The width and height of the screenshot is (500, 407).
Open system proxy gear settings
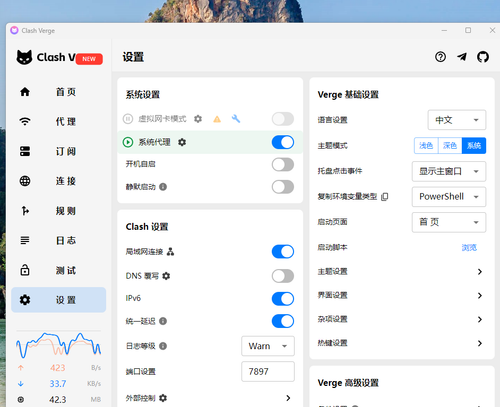pyautogui.click(x=182, y=142)
